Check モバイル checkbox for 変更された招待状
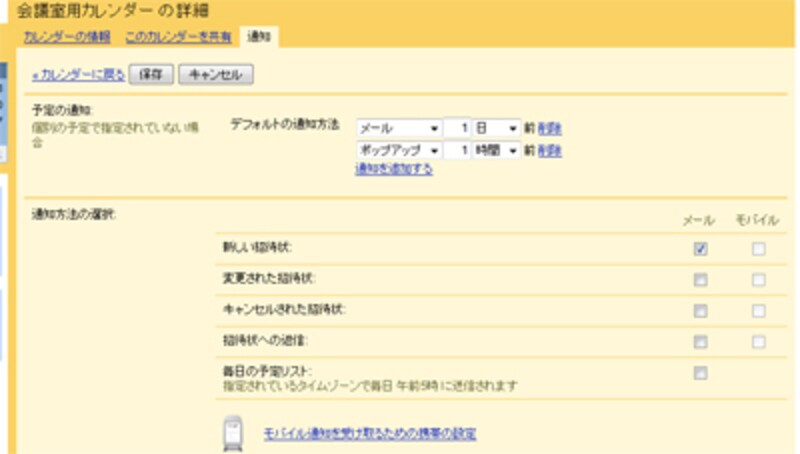800x454 pixels. point(759,280)
